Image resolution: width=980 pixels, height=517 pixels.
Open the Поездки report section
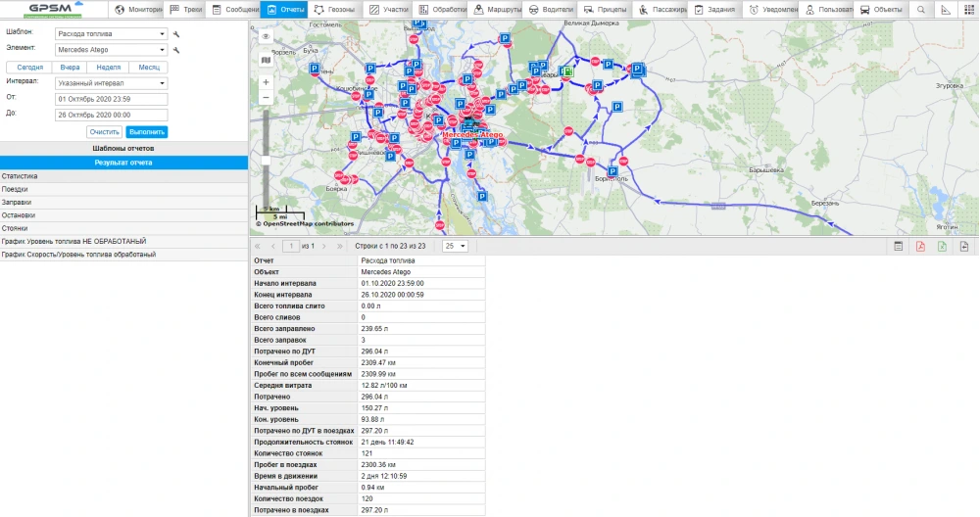click(123, 189)
